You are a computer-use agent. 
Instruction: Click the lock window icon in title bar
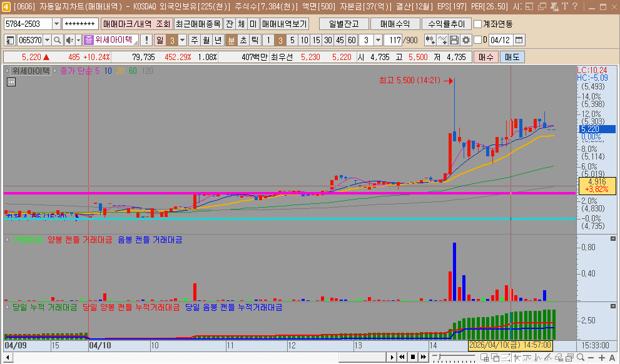[554, 6]
